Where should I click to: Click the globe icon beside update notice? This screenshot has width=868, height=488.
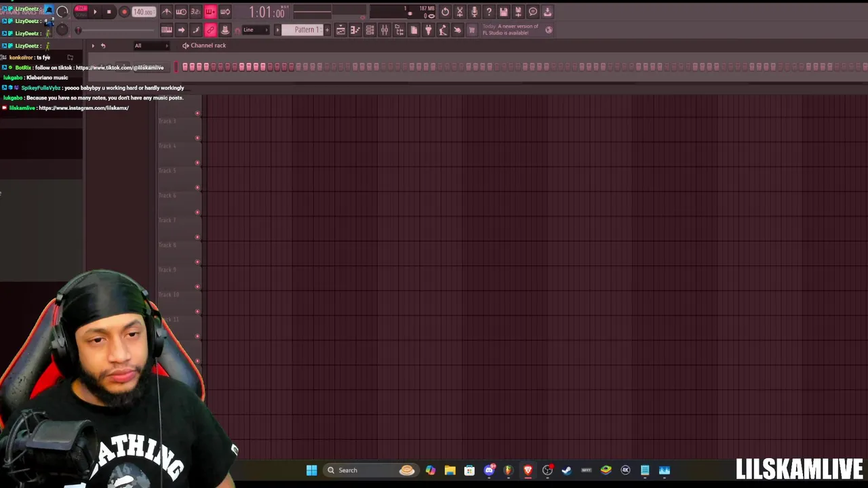[x=549, y=30]
